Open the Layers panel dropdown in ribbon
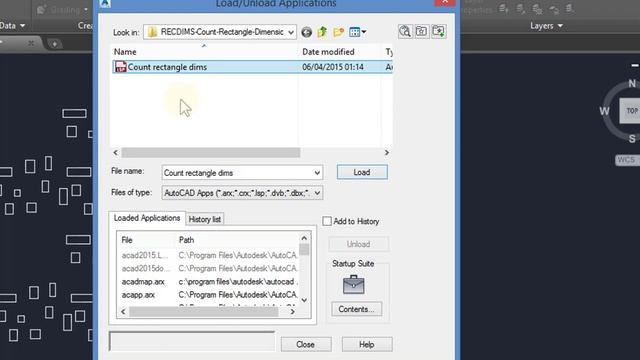 (x=546, y=26)
